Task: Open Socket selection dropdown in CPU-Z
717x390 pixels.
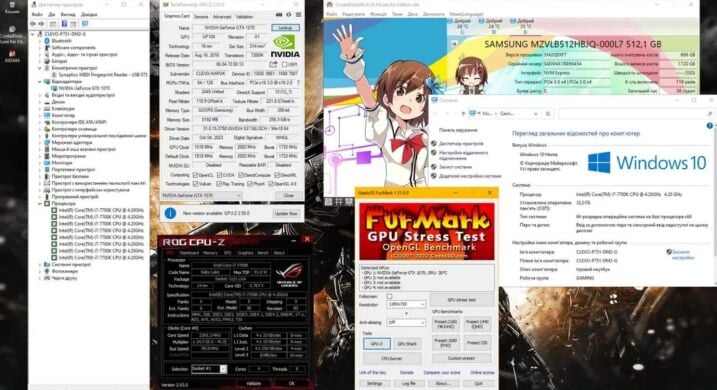Action: (x=209, y=369)
